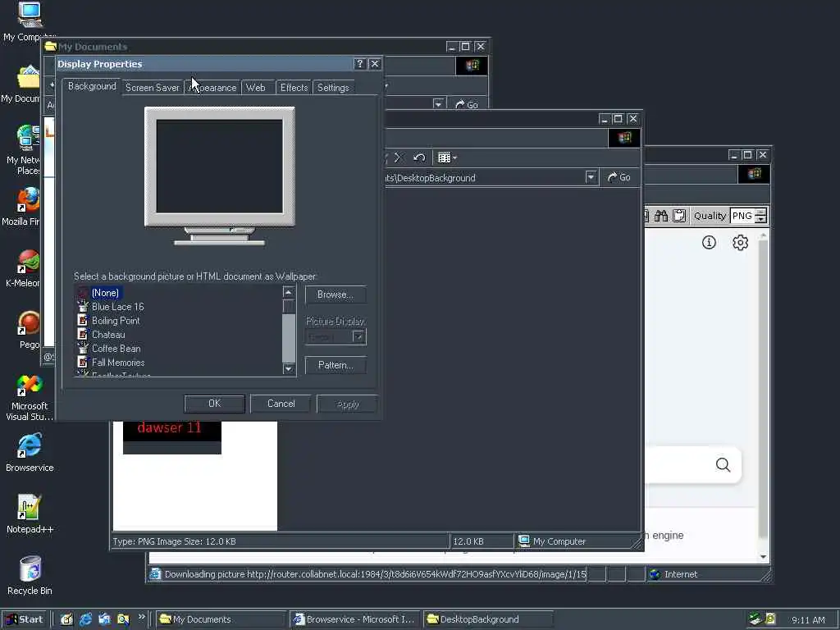Viewport: 840px width, 630px height.
Task: Click the folder search quick launch icon
Action: tap(123, 619)
